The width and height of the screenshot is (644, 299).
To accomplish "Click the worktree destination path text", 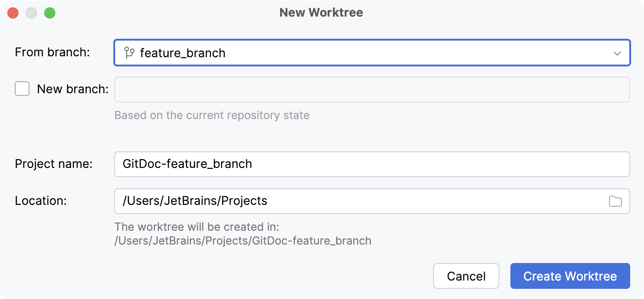I will pos(243,240).
